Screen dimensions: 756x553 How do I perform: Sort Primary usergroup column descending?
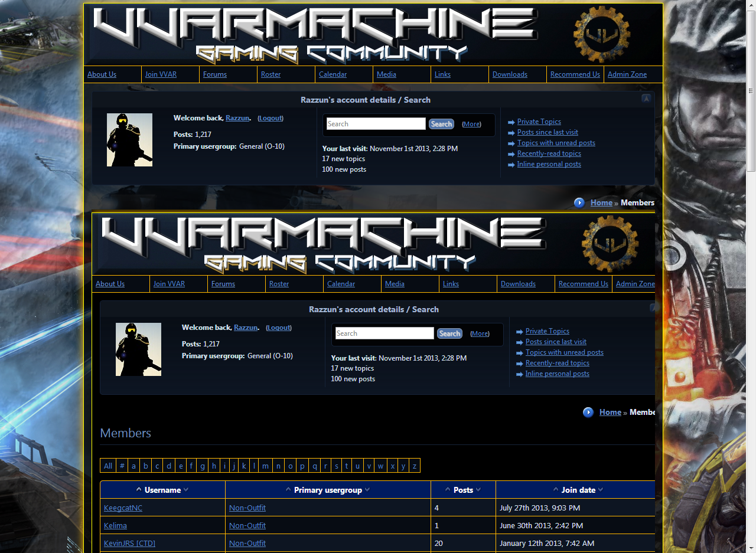(367, 490)
